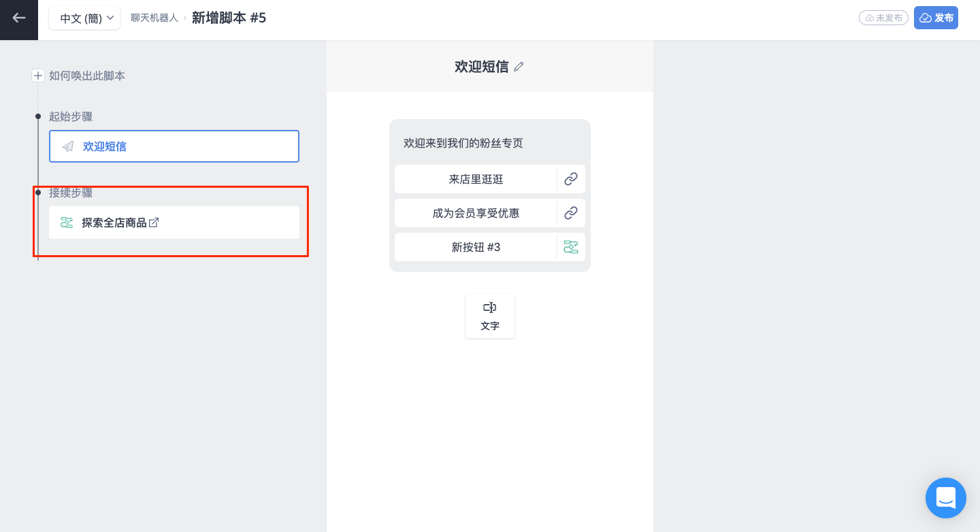This screenshot has height=532, width=980.
Task: Click the 新按钮 #3 button
Action: pyautogui.click(x=476, y=247)
